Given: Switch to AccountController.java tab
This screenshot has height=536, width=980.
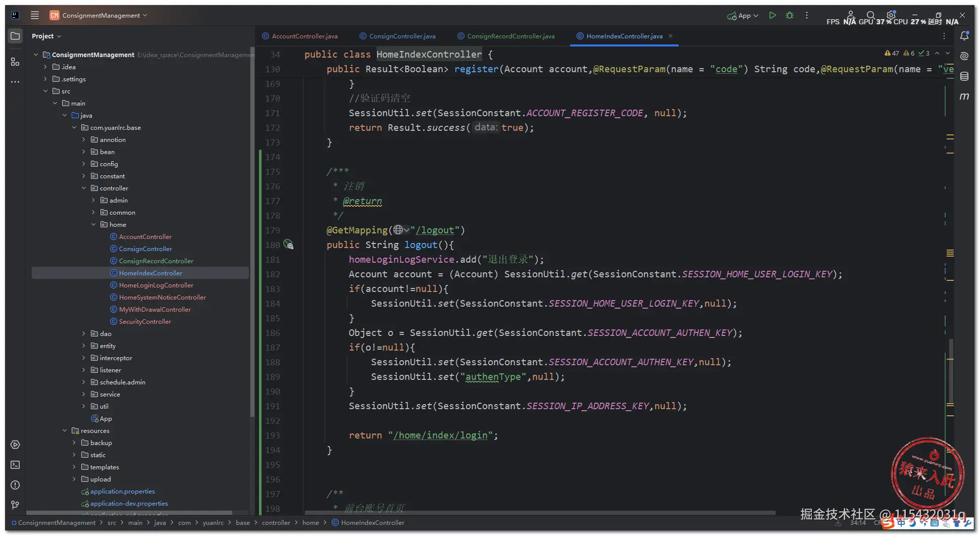Looking at the screenshot, I should 300,36.
